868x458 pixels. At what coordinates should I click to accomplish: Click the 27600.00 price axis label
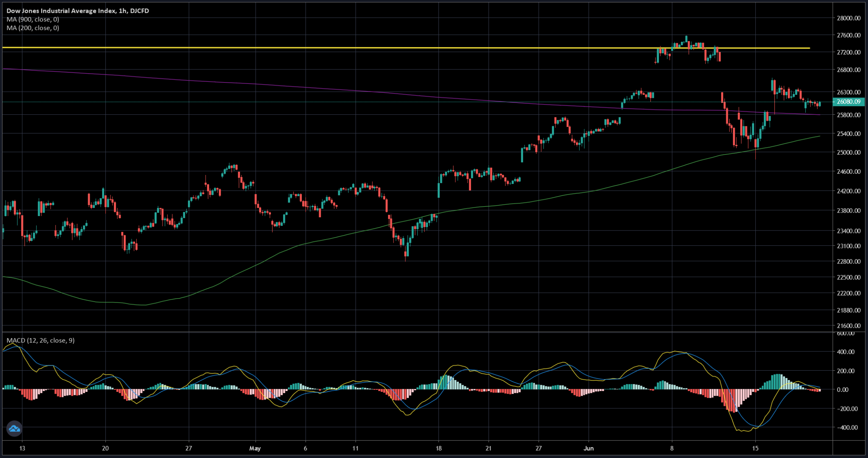(848, 35)
